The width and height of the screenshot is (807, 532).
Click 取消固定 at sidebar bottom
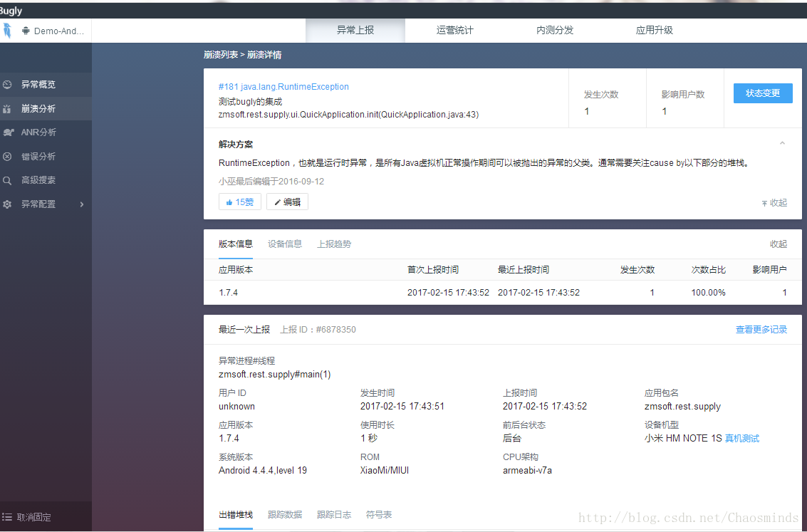46,517
